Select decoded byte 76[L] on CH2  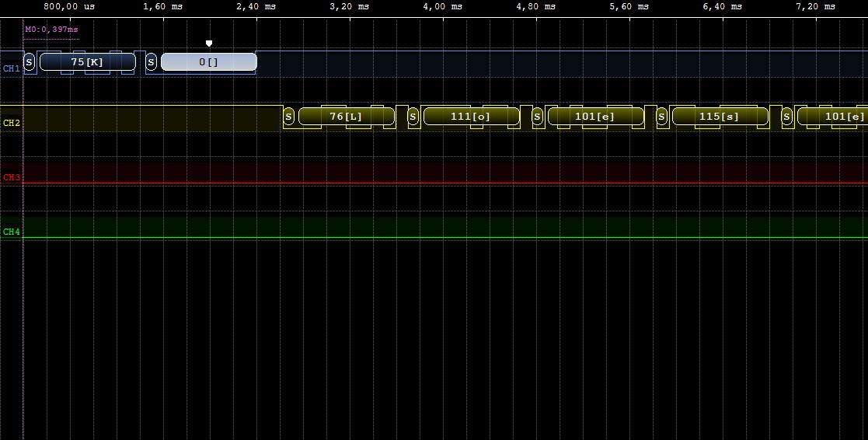click(346, 117)
